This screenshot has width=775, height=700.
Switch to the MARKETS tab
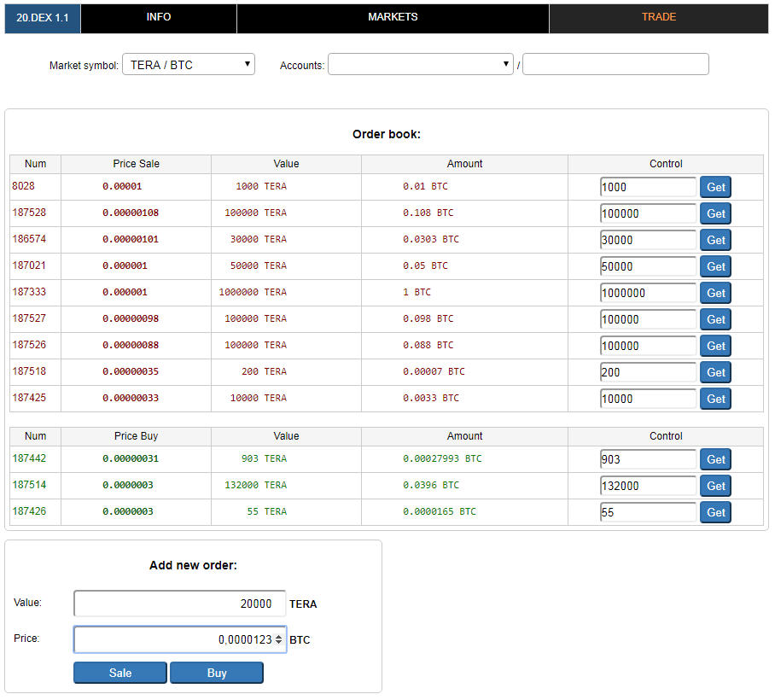pos(393,17)
